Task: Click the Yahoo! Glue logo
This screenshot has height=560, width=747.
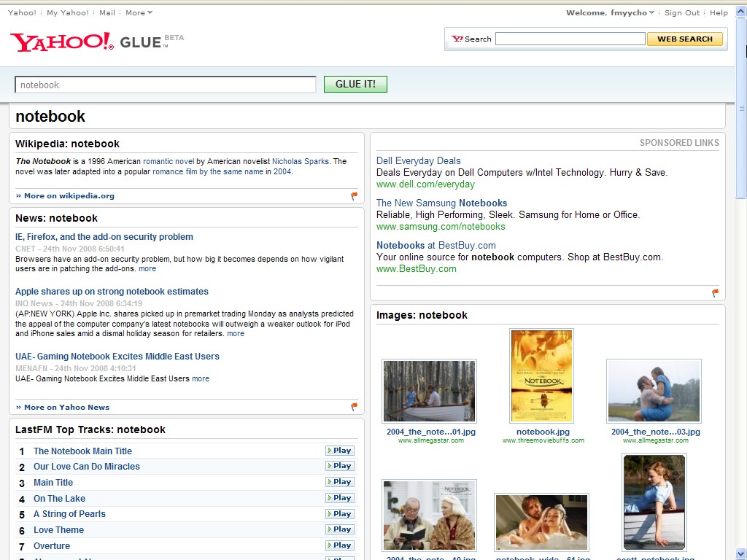Action: pyautogui.click(x=97, y=42)
